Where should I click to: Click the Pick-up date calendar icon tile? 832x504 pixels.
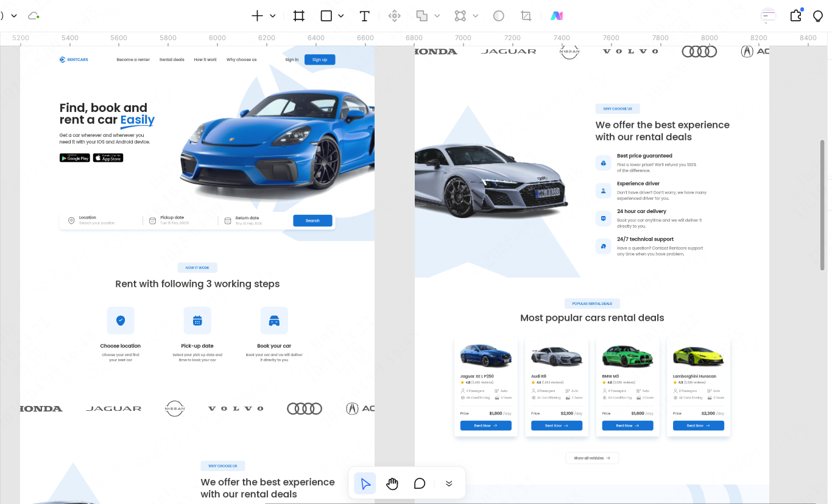(x=197, y=320)
